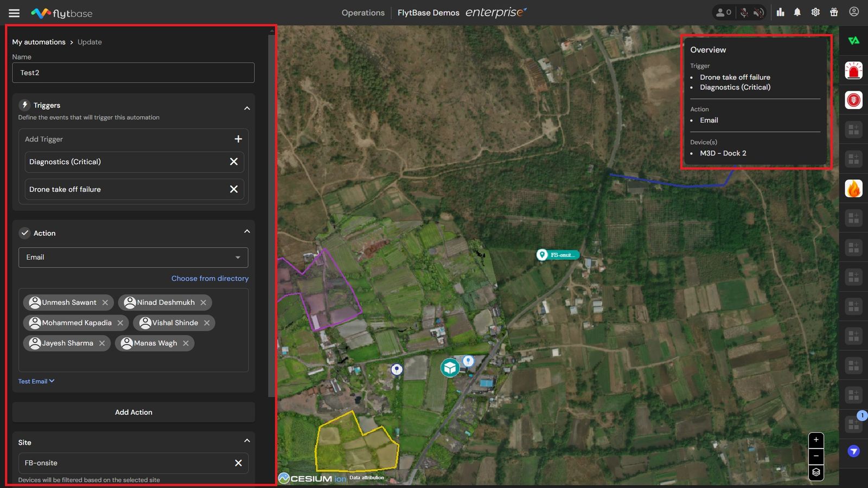
Task: Remove Ninad Deshmukh from recipients
Action: click(203, 303)
